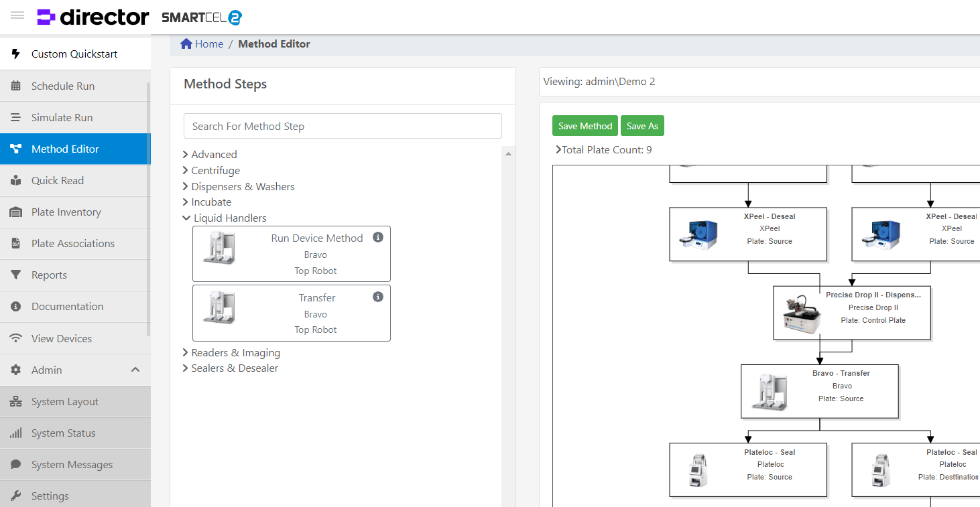This screenshot has height=507, width=980.
Task: Expand the Readers & Imaging category
Action: pos(185,352)
